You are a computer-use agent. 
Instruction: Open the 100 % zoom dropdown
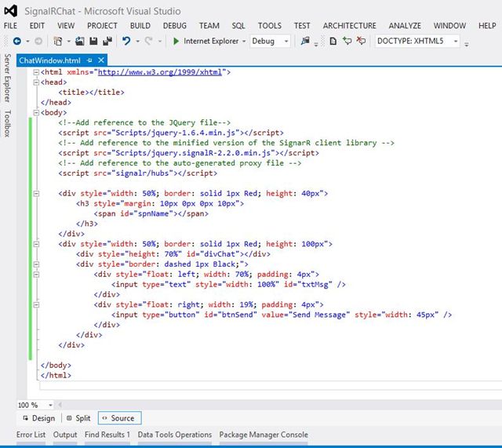[x=50, y=405]
